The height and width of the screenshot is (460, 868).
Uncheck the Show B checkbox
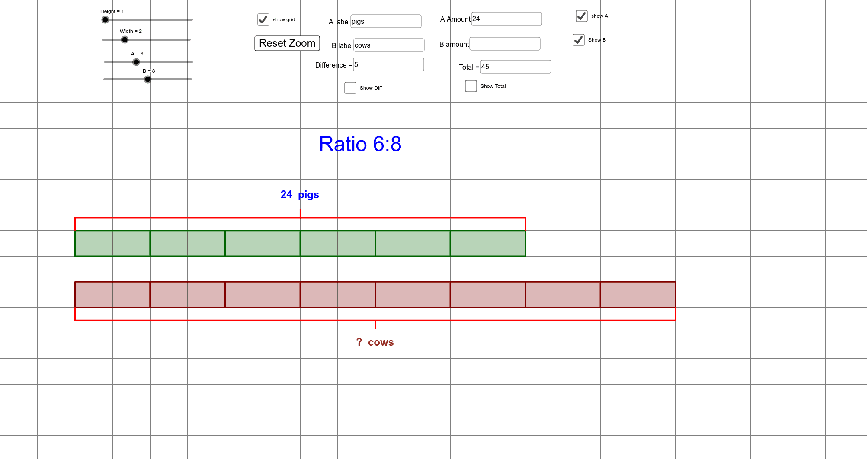pos(579,40)
